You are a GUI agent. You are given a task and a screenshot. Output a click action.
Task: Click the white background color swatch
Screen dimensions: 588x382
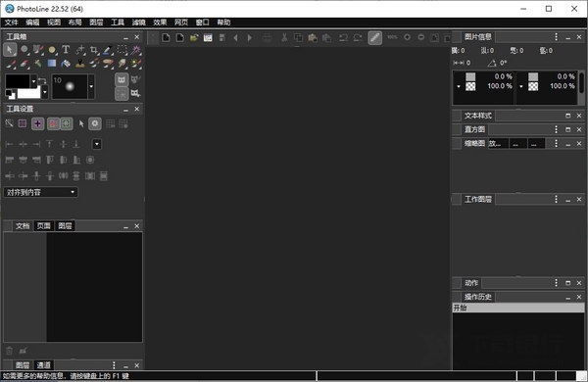pos(28,93)
